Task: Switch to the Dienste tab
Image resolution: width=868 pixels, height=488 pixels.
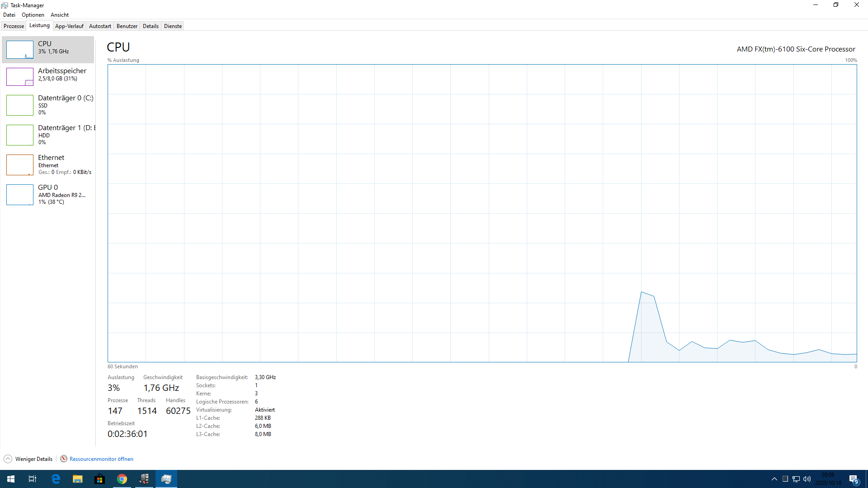Action: tap(173, 26)
